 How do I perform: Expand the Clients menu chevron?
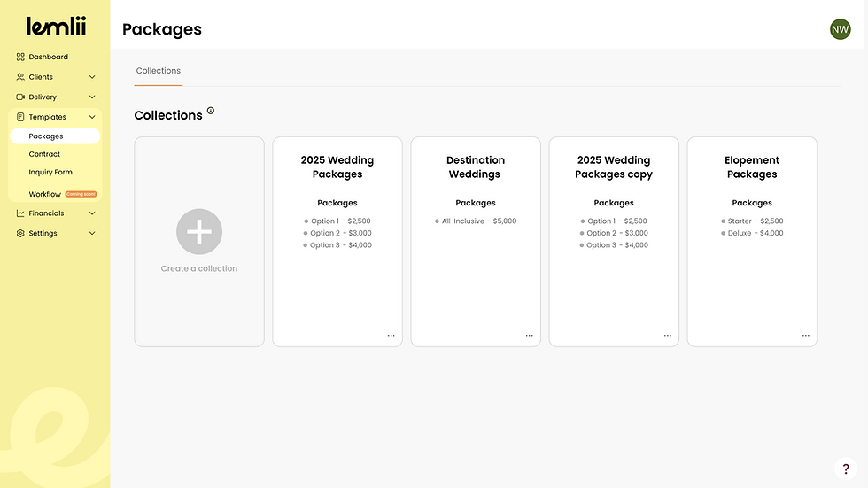click(x=92, y=77)
